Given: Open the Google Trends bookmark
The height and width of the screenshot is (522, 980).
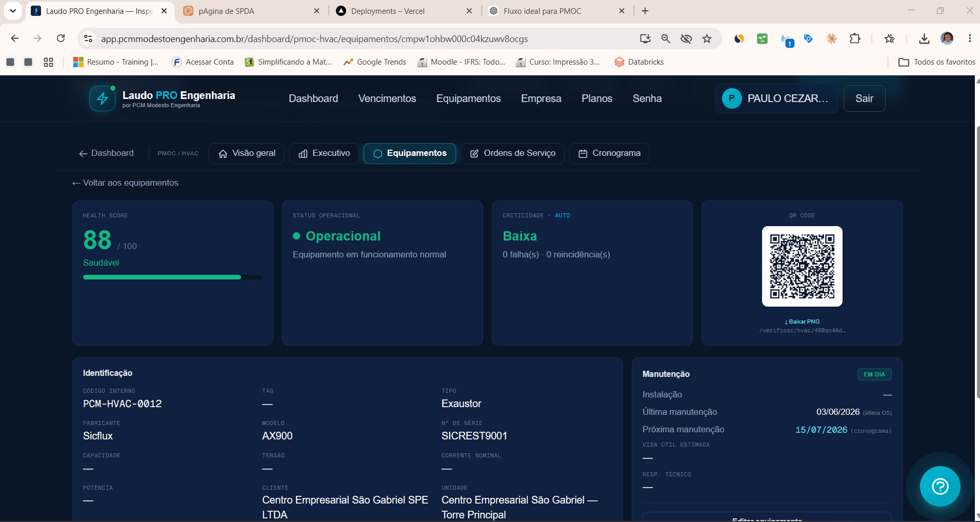Looking at the screenshot, I should tap(375, 62).
